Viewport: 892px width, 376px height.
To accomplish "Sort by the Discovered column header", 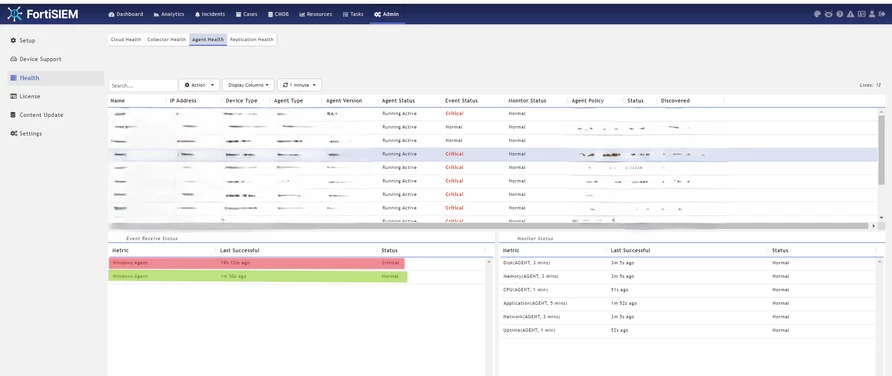I will (675, 101).
